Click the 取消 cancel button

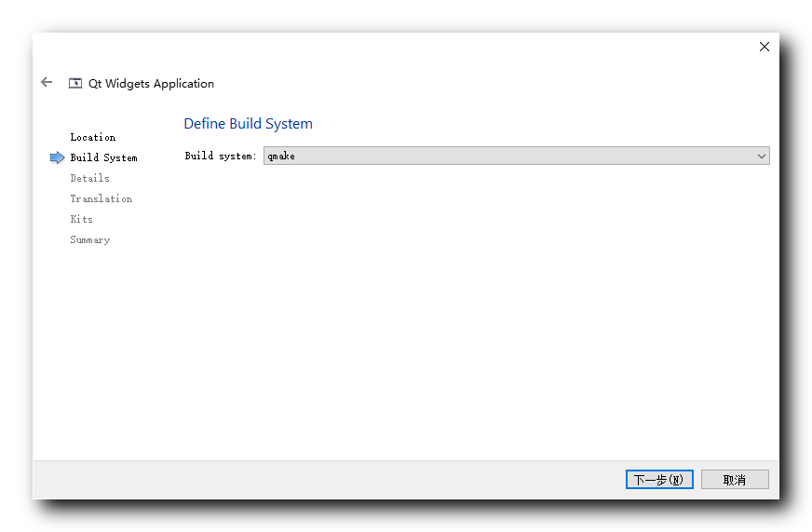(x=735, y=480)
